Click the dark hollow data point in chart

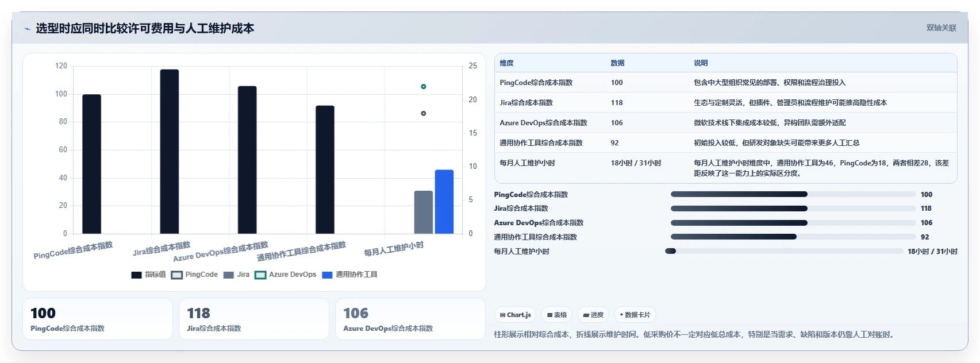(x=424, y=114)
